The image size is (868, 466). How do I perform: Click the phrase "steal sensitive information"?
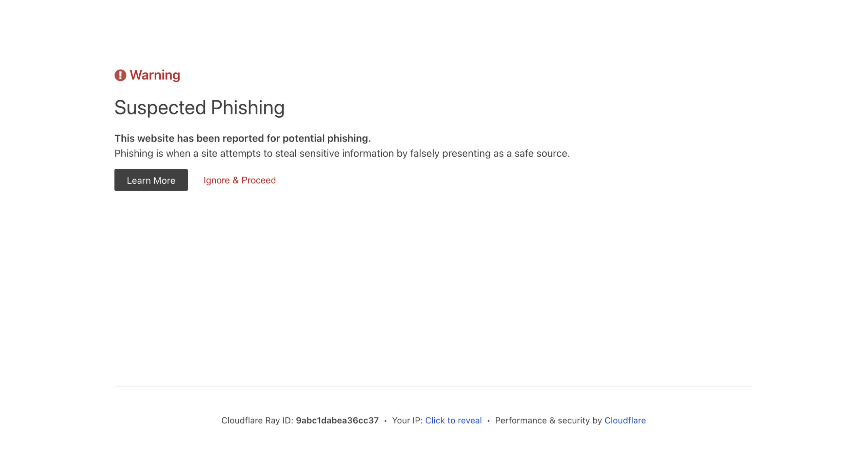pyautogui.click(x=335, y=153)
